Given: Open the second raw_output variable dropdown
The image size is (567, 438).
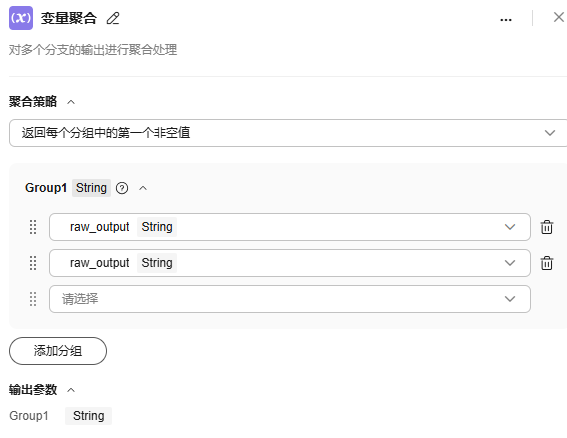Looking at the screenshot, I should click(290, 263).
